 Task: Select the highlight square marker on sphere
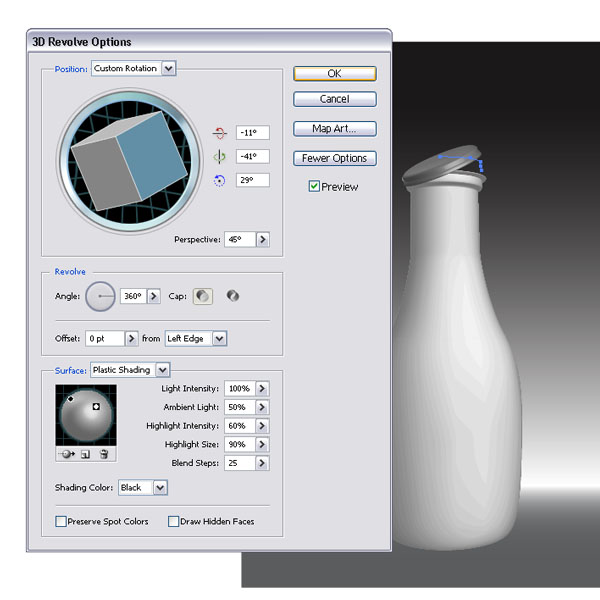(x=96, y=407)
